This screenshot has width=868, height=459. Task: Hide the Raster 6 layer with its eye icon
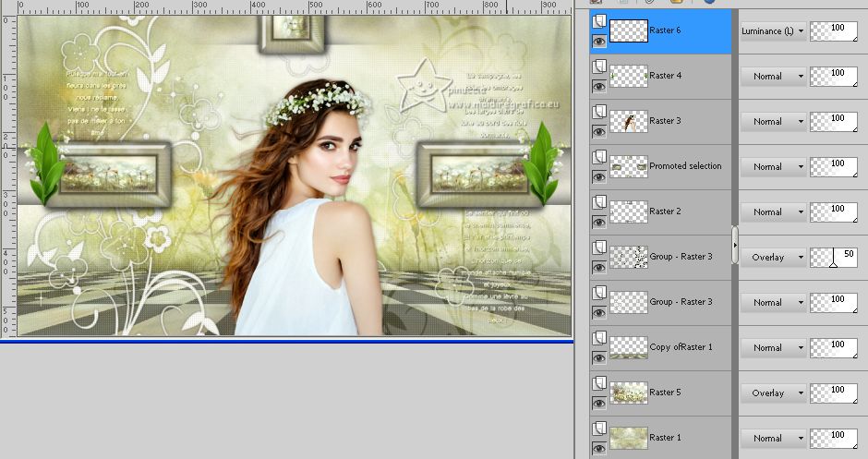(598, 41)
